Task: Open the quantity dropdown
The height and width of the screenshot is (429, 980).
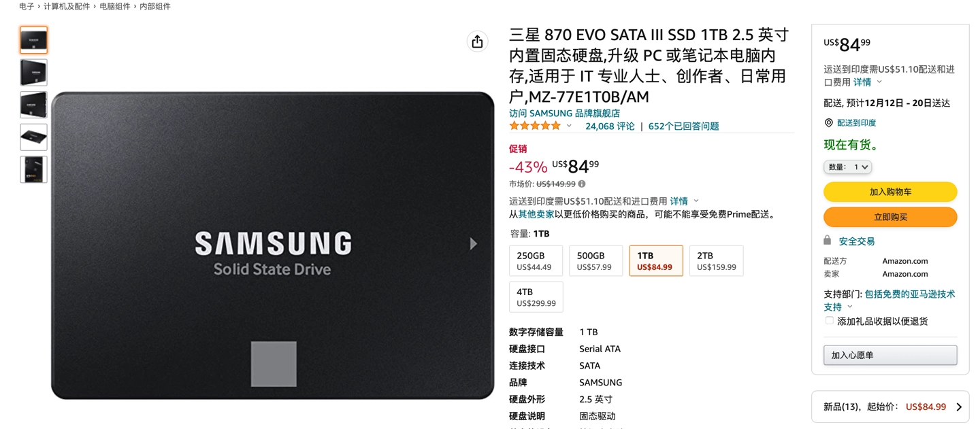Action: (847, 167)
